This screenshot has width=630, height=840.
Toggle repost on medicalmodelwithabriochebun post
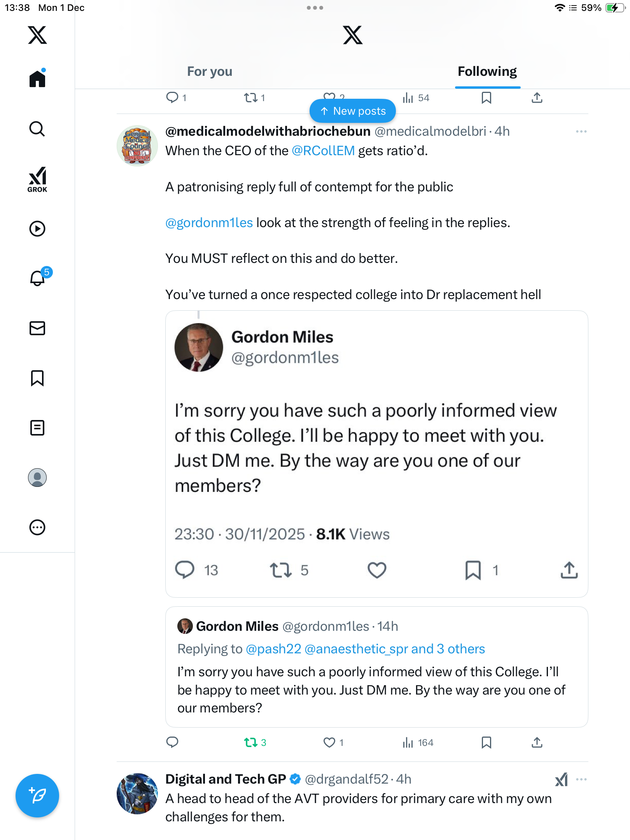point(251,743)
